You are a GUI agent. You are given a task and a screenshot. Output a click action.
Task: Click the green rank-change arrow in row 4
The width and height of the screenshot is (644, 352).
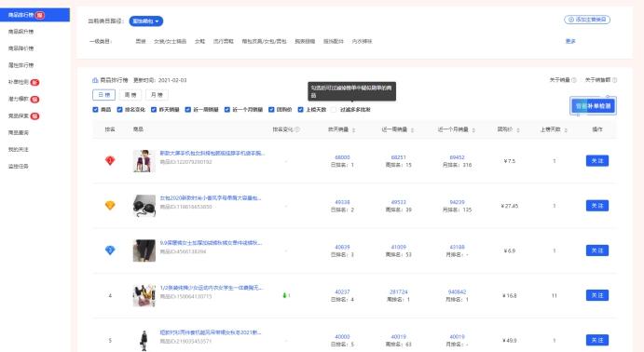click(x=284, y=295)
